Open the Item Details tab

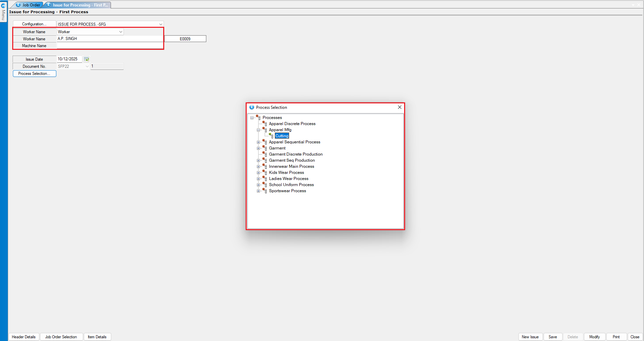(x=97, y=337)
